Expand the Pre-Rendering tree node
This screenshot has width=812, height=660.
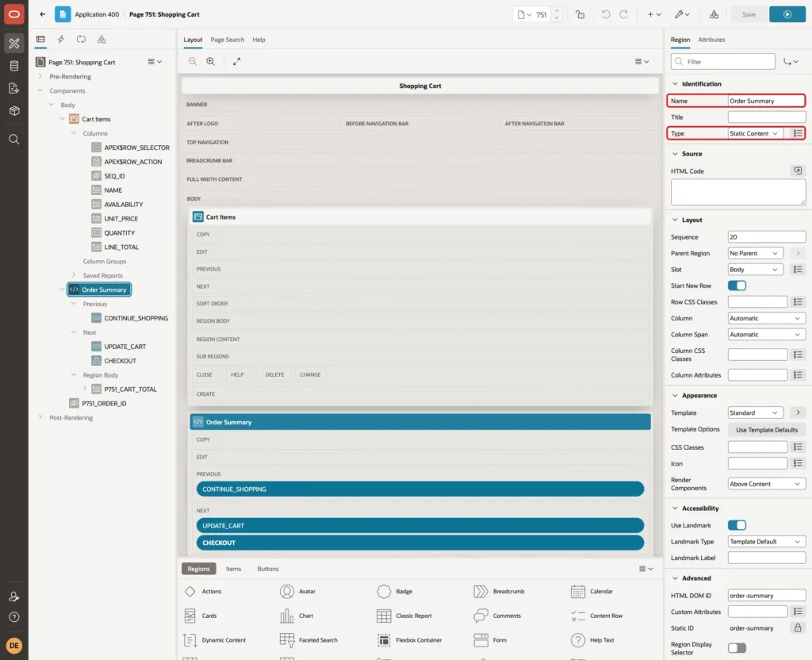coord(40,76)
